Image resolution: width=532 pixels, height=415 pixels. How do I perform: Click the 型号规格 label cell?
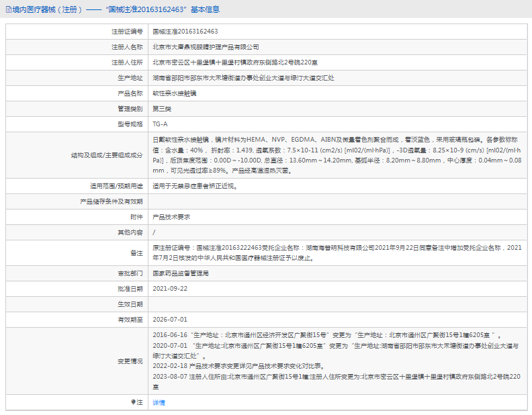[77, 124]
